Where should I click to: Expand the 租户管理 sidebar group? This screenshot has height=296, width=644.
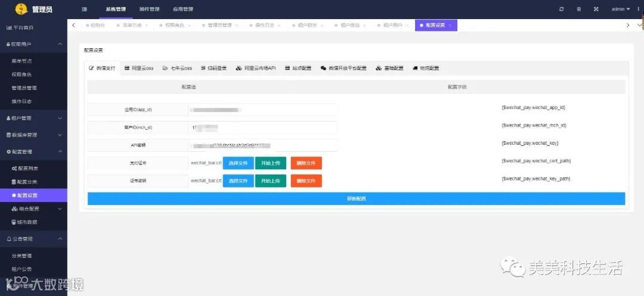[33, 118]
